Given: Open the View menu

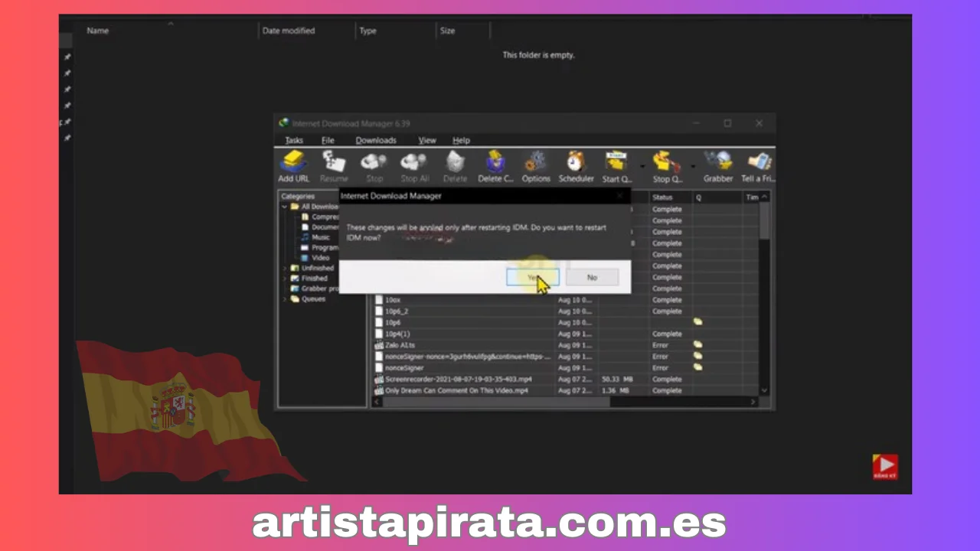Looking at the screenshot, I should 427,140.
